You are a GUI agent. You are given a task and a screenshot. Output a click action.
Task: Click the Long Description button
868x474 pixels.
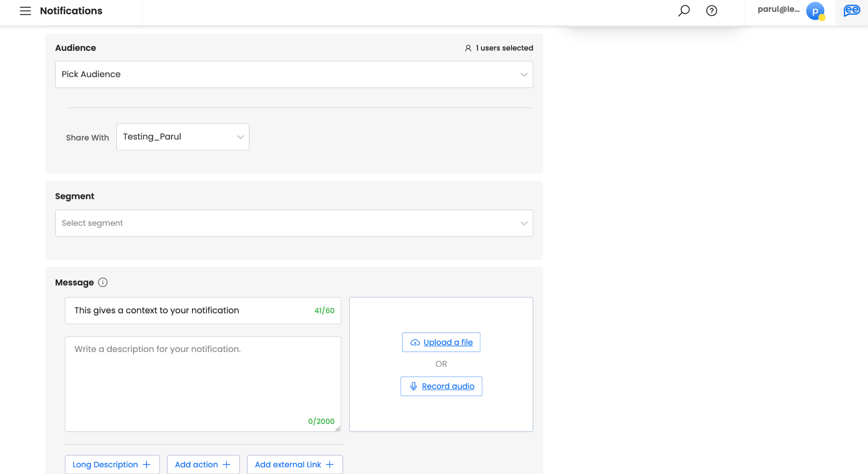pos(112,465)
